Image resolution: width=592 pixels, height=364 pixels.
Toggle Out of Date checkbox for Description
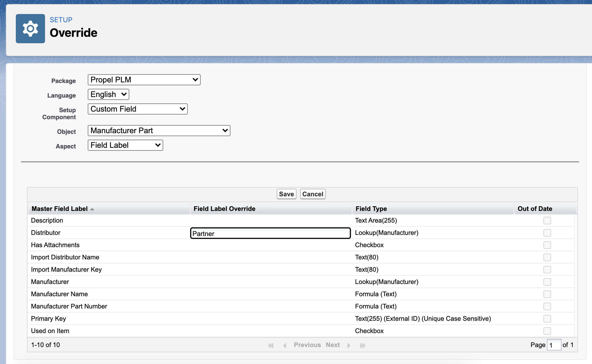point(547,221)
